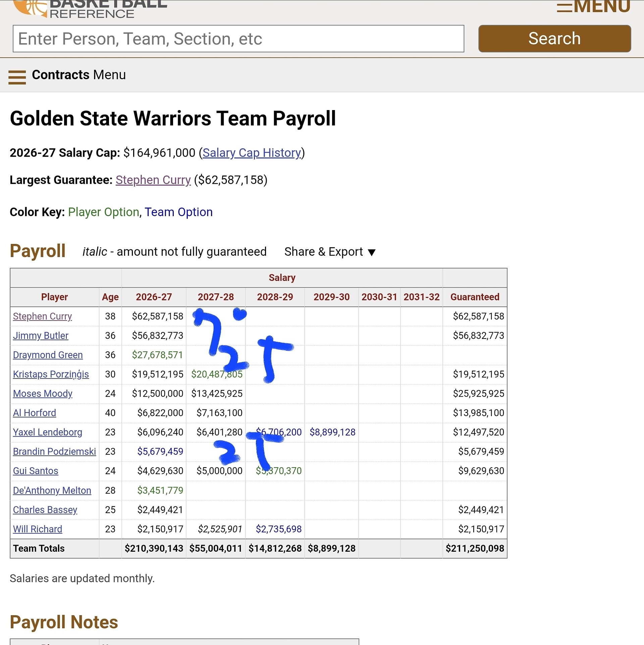644x645 pixels.
Task: Open Jimmy Butler's player page
Action: pyautogui.click(x=41, y=336)
